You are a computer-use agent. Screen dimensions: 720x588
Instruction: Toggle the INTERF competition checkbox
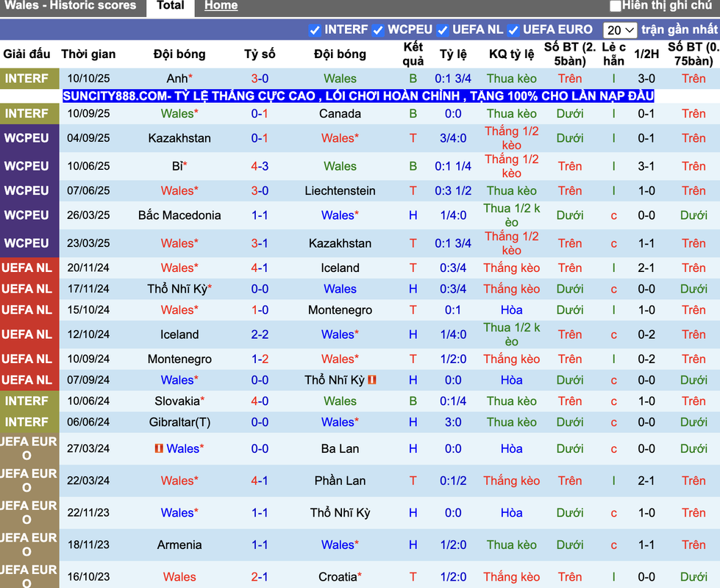tap(315, 30)
